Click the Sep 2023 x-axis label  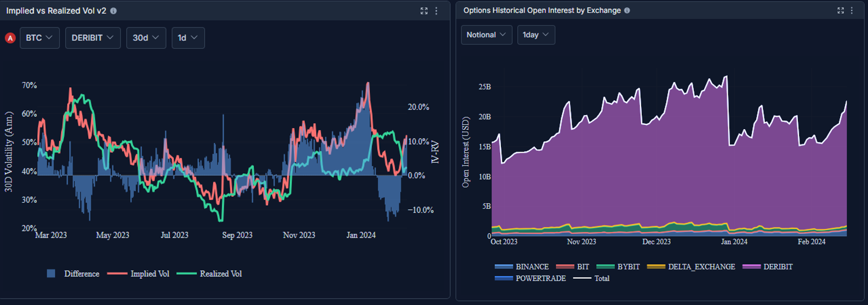coord(237,235)
